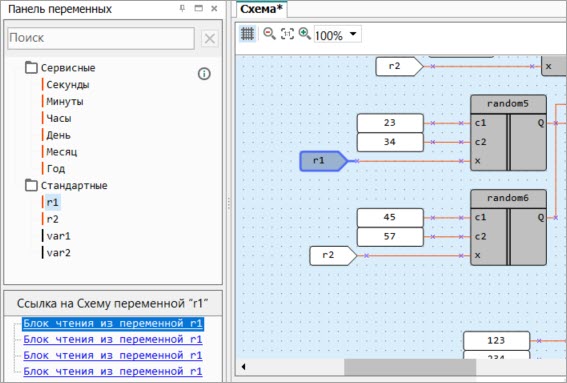567x383 pixels.
Task: Toggle the grid display icon
Action: click(247, 34)
